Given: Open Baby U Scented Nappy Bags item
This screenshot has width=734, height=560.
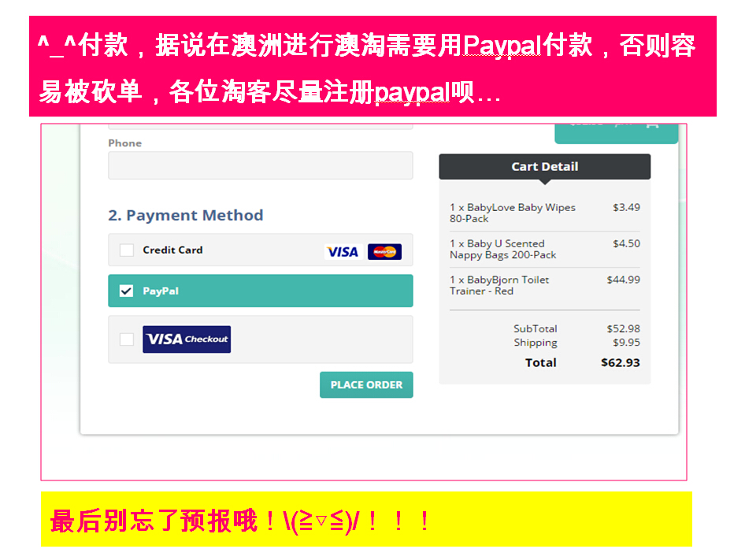Looking at the screenshot, I should [x=502, y=249].
